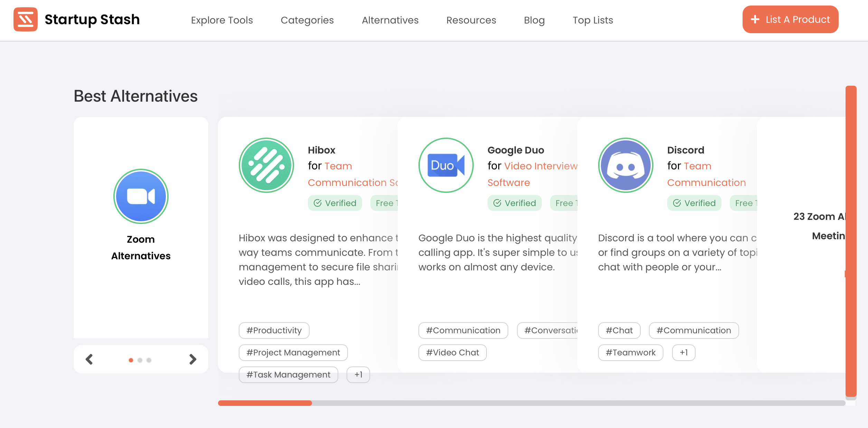Expand Hibox extra tags +1
This screenshot has width=868, height=428.
[358, 375]
